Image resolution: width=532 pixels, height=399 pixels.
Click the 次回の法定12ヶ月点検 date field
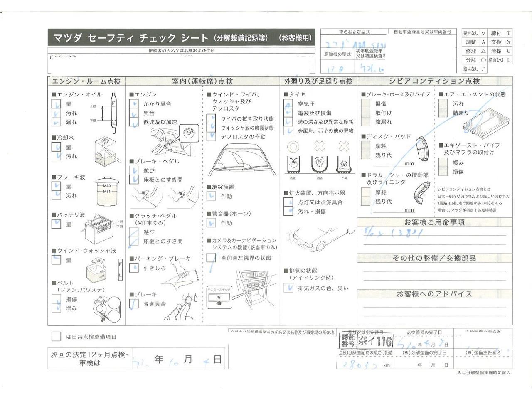click(x=178, y=359)
